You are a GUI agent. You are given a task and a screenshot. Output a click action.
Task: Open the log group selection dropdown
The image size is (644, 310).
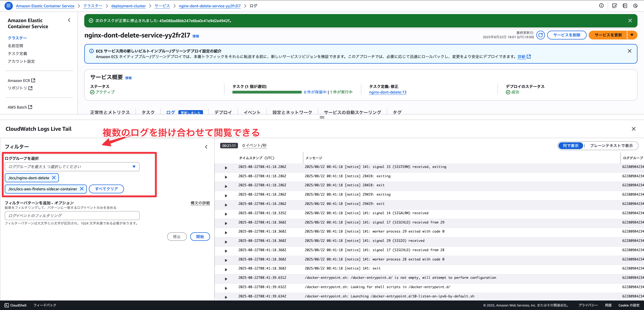pos(72,167)
